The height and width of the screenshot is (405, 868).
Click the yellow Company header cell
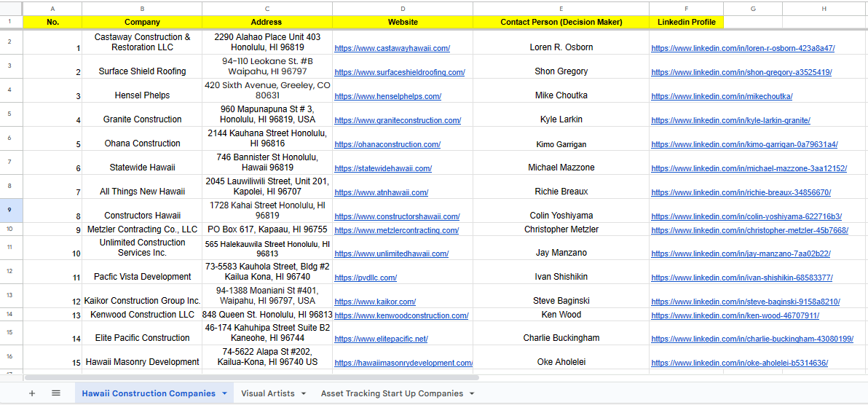(142, 22)
